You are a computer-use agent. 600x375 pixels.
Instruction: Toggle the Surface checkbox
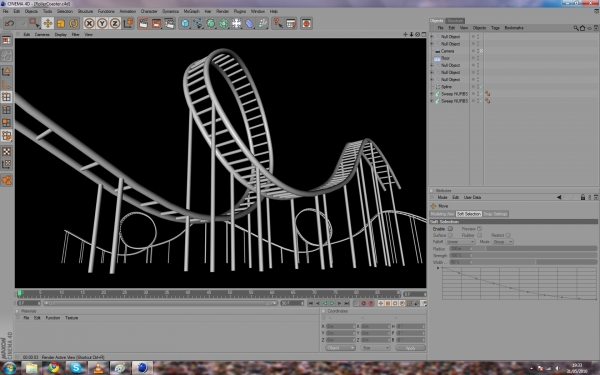(x=450, y=235)
